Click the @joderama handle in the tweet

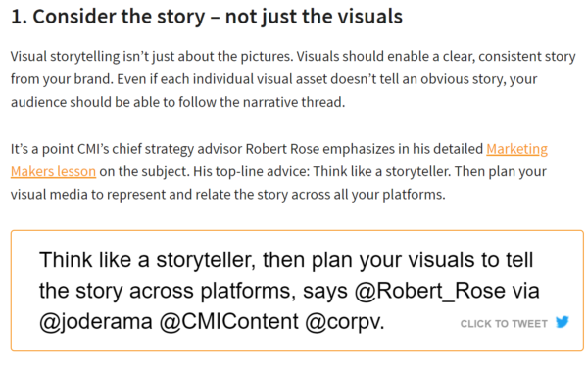96,322
